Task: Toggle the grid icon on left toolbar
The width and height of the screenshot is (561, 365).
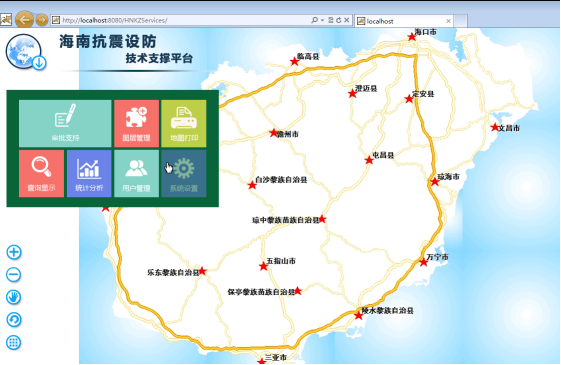Action: [14, 343]
